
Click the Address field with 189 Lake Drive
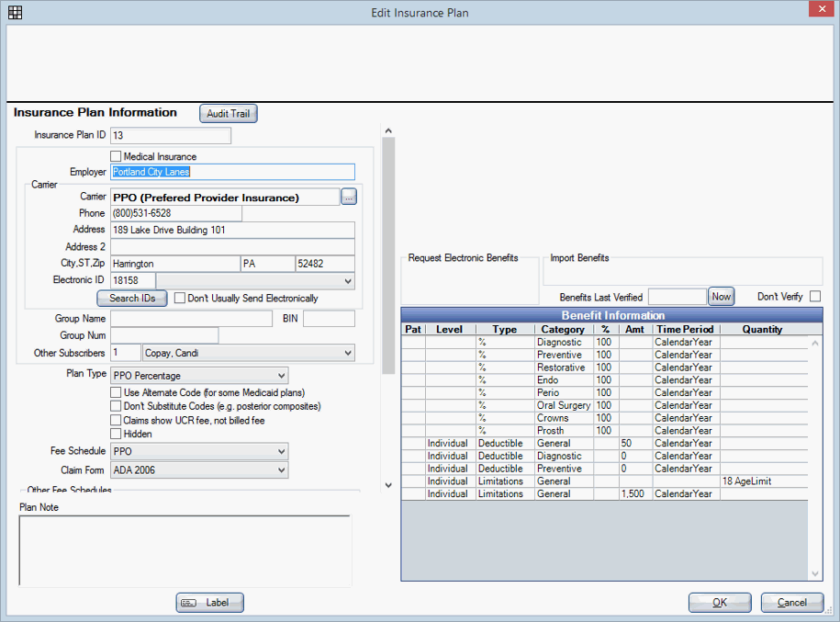tap(232, 230)
